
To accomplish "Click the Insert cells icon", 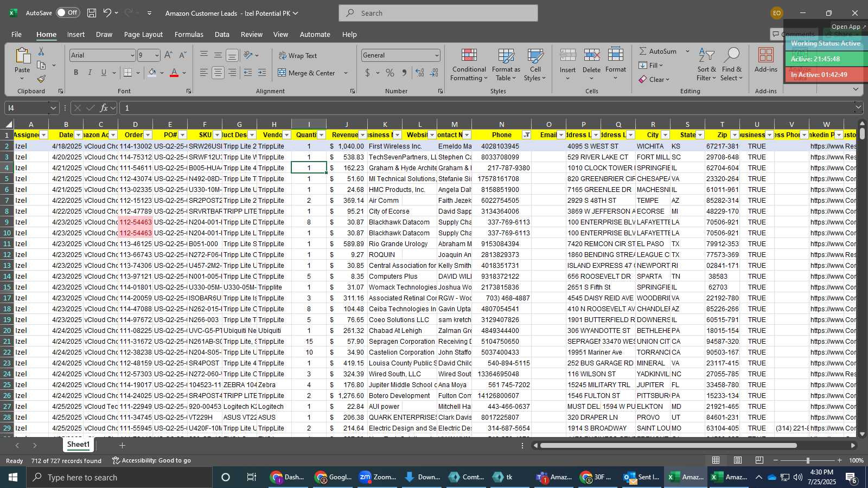I will 568,55.
